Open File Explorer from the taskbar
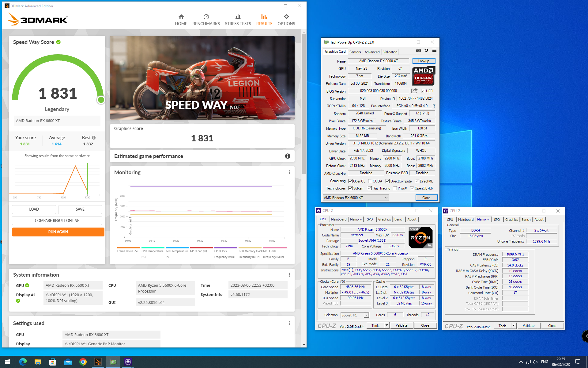 pyautogui.click(x=38, y=362)
